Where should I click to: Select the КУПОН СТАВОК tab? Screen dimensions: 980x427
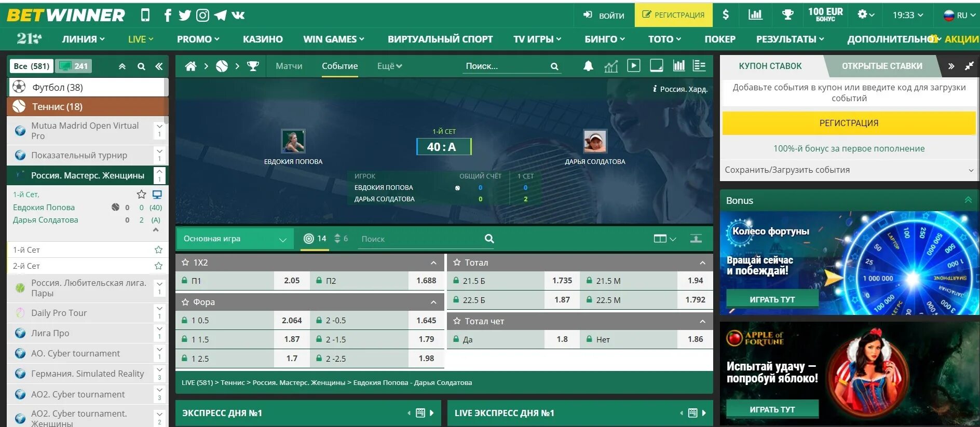(770, 66)
